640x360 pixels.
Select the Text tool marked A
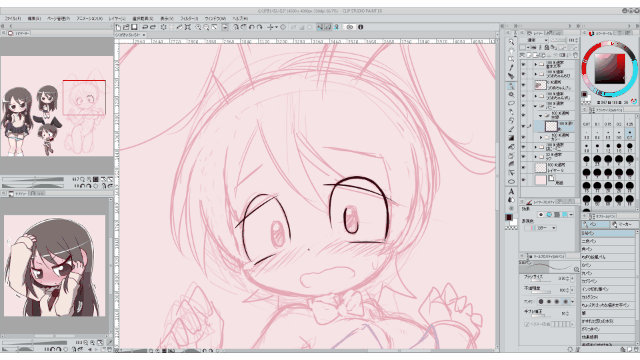(511, 191)
